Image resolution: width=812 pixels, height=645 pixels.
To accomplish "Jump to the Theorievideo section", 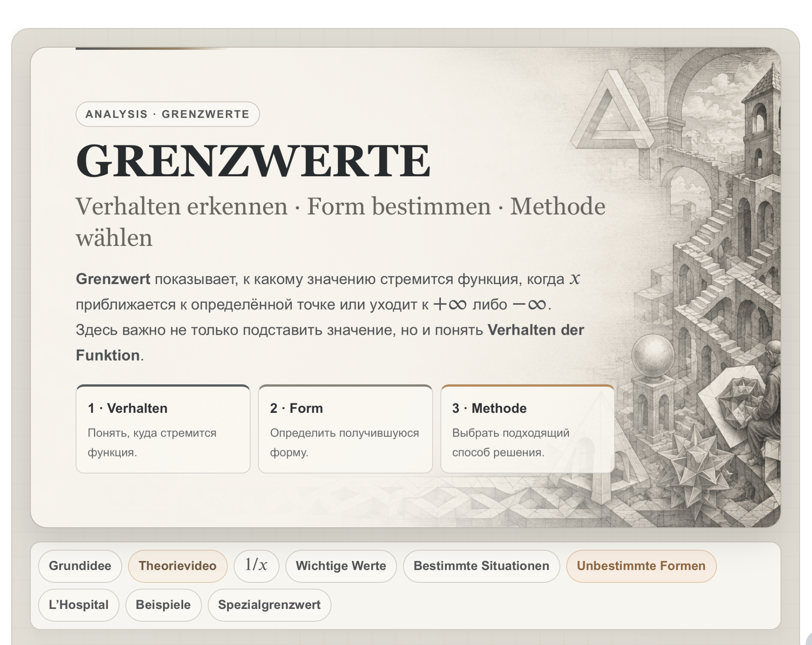I will pos(178,566).
